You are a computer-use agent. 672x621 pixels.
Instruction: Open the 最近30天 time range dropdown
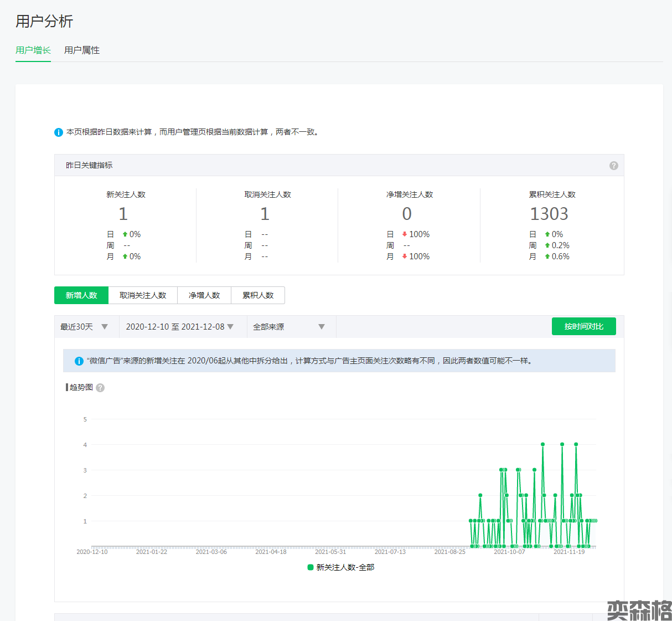point(84,327)
